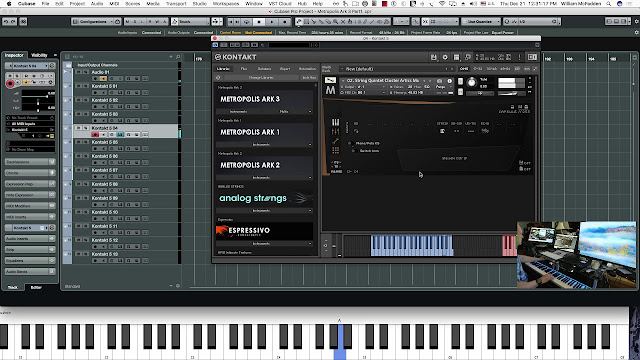Toggle record enable on Kontakt 5 04 track
Image resolution: width=640 pixels, height=360 pixels.
(x=95, y=134)
